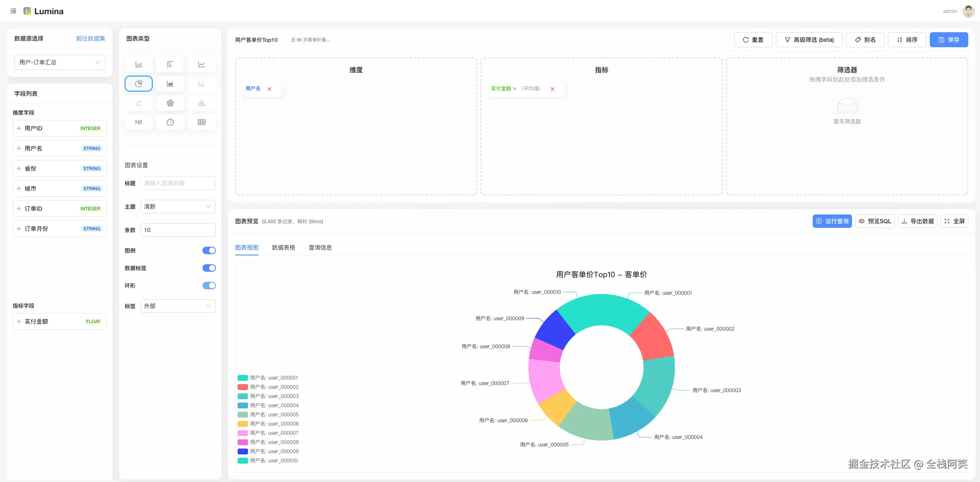The width and height of the screenshot is (980, 482).
Task: Select the radar chart type icon
Action: 170,103
